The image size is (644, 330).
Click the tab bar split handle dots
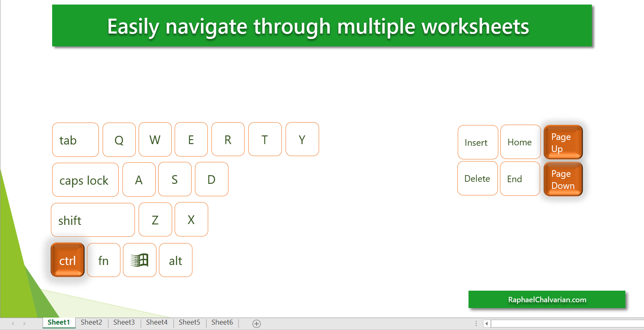tap(476, 323)
